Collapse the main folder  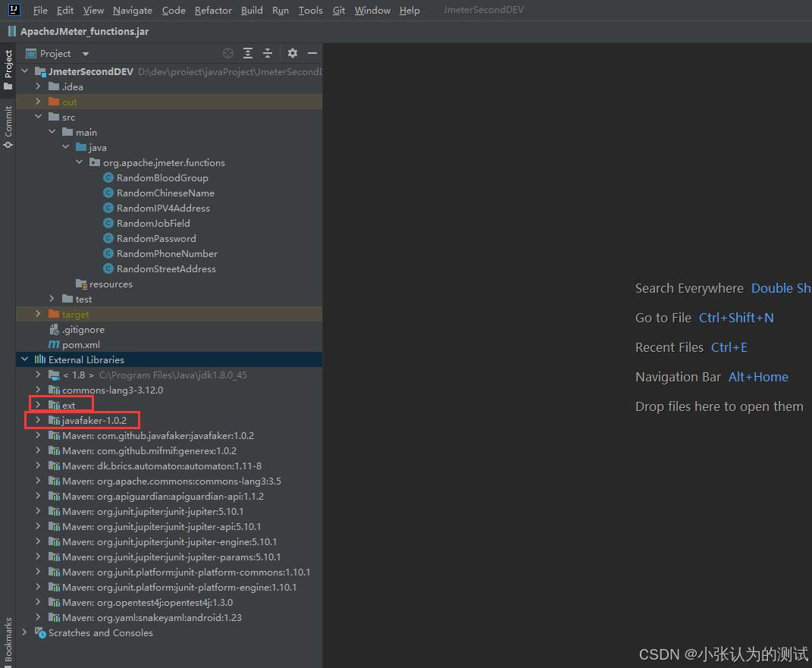[x=52, y=131]
